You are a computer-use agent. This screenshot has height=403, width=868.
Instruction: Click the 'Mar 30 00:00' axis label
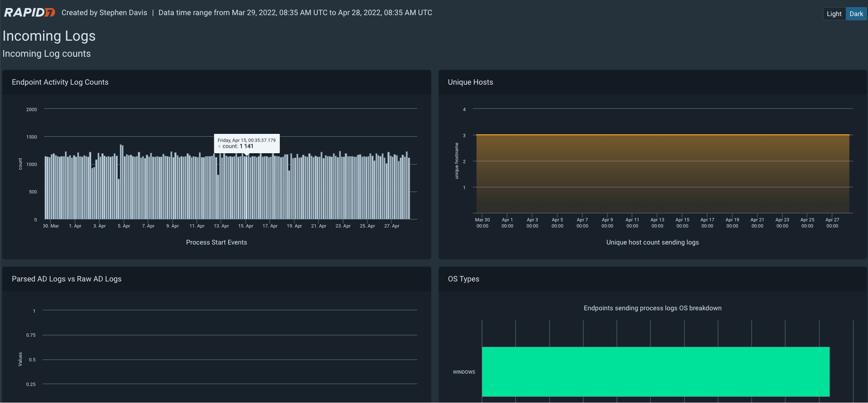point(482,223)
